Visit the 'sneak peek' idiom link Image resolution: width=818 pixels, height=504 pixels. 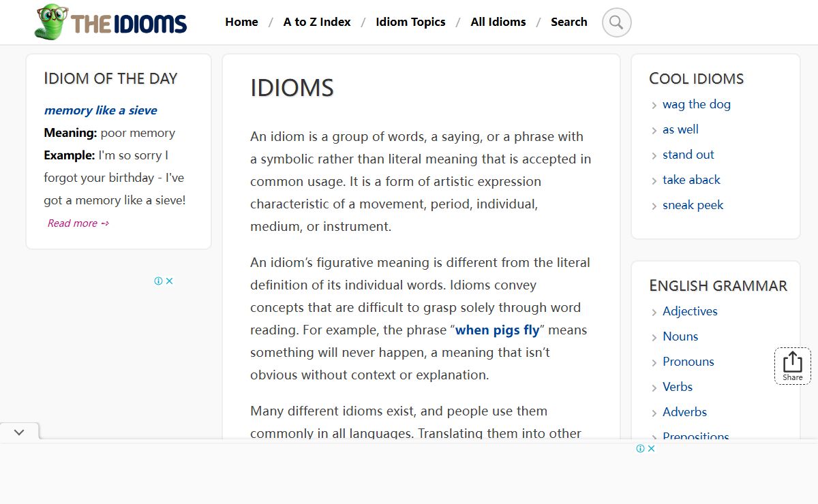tap(693, 205)
